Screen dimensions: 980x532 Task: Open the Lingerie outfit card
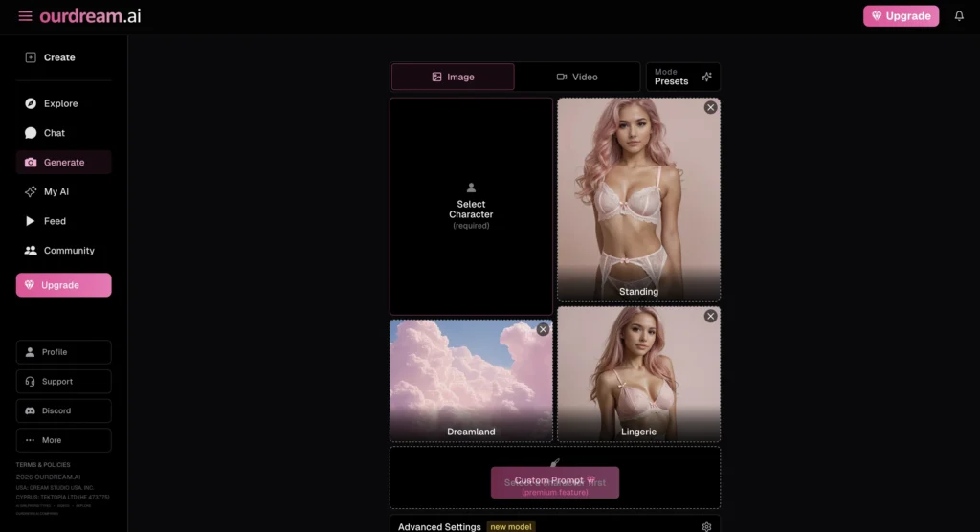pos(638,374)
